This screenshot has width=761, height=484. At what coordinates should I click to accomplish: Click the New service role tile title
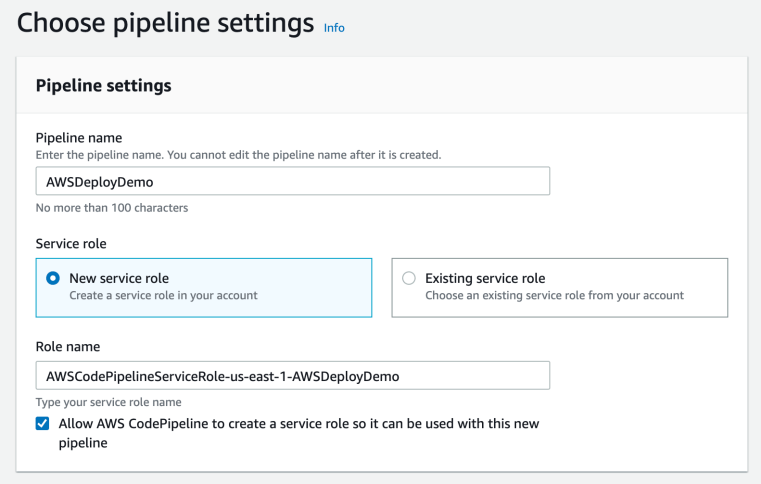119,278
